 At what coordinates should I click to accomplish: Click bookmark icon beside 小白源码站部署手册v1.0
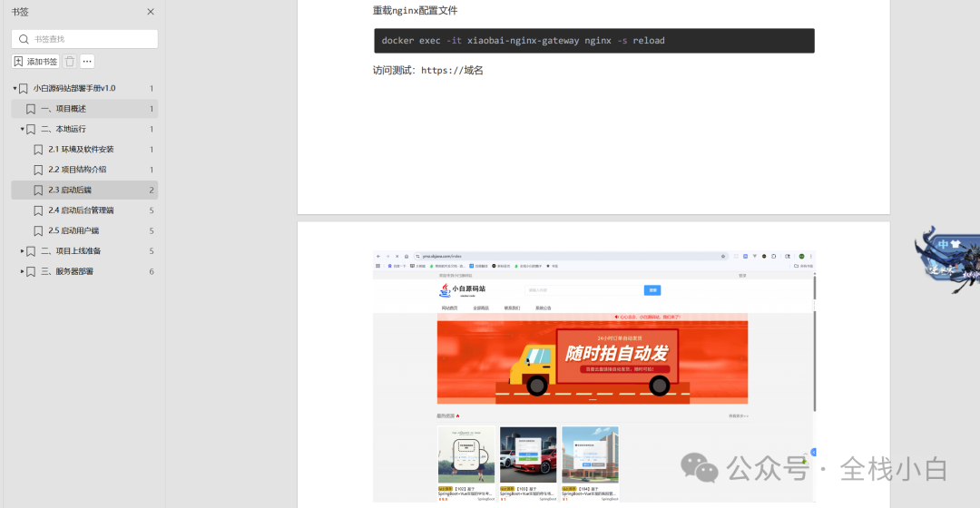23,88
